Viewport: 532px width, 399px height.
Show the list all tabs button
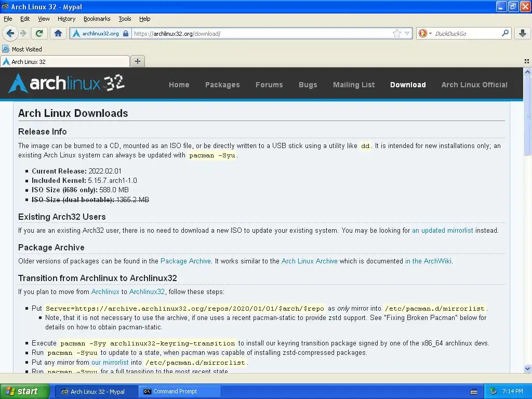(x=527, y=61)
